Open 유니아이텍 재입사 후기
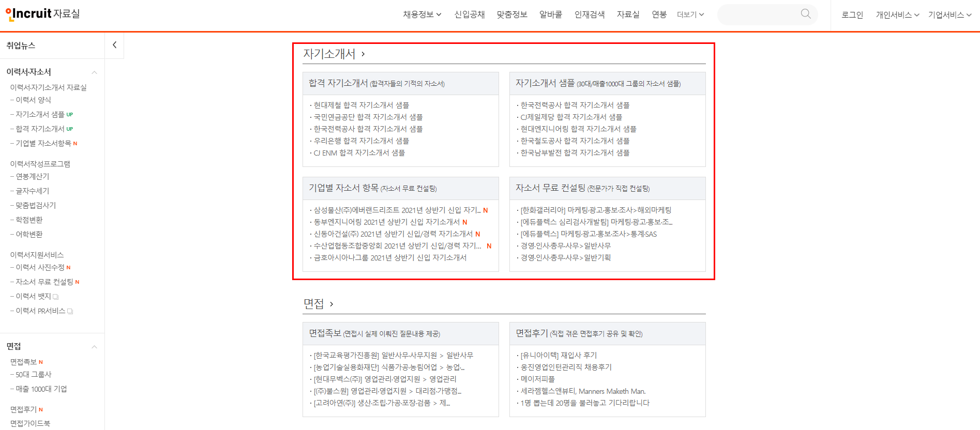This screenshot has height=430, width=980. click(559, 355)
